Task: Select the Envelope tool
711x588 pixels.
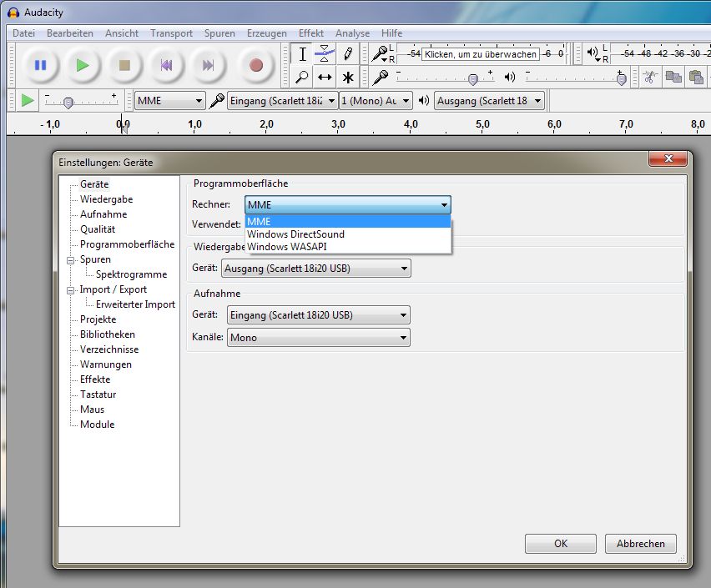Action: click(x=325, y=54)
